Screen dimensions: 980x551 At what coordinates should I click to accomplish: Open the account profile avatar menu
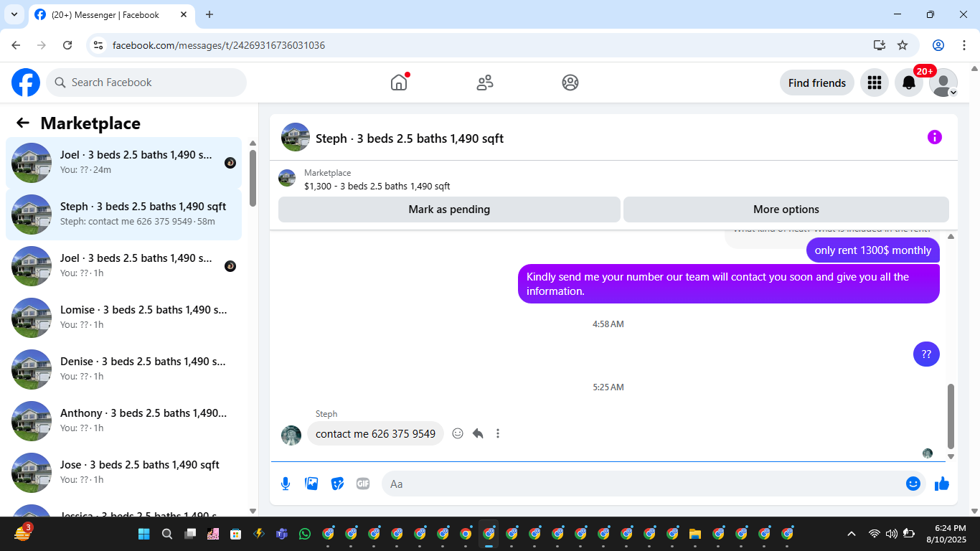click(943, 83)
